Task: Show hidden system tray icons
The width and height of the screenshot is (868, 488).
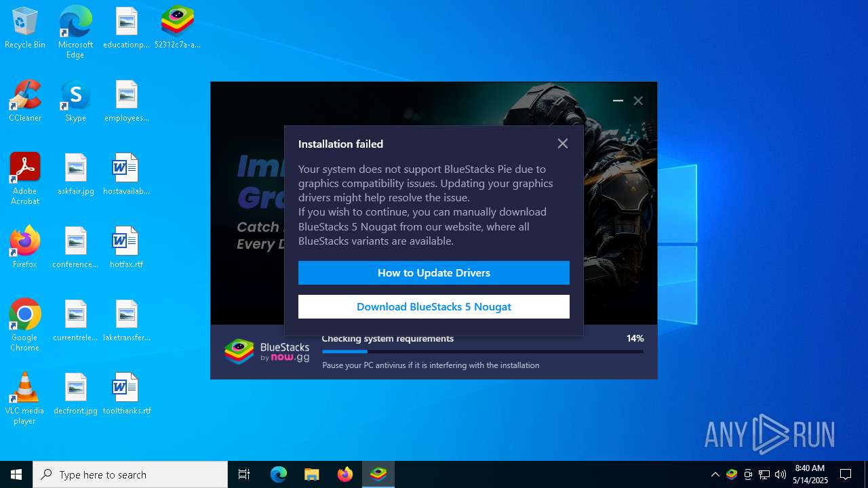Action: [715, 474]
